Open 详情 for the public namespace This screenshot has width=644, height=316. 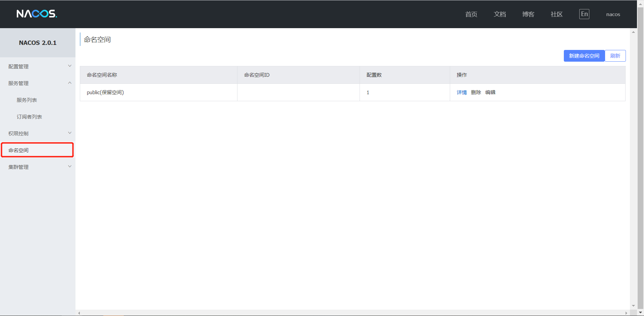click(462, 92)
